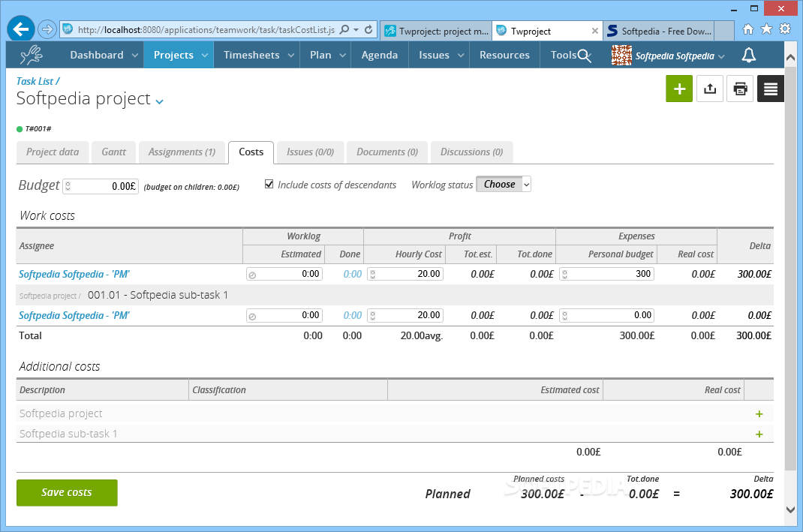Open browser settings gear icon
Viewport: 803px width, 532px height.
click(x=784, y=29)
